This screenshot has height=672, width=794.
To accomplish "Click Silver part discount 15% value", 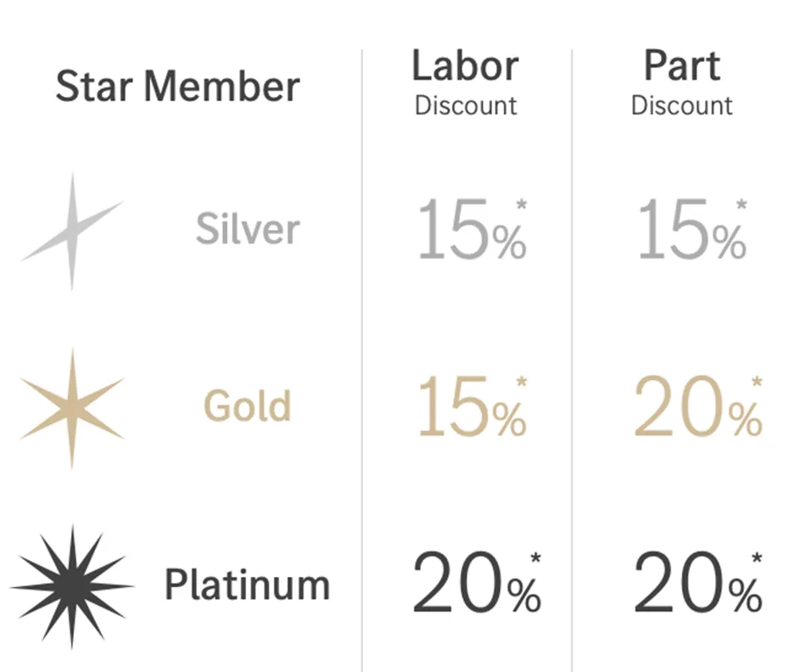I will [x=691, y=229].
